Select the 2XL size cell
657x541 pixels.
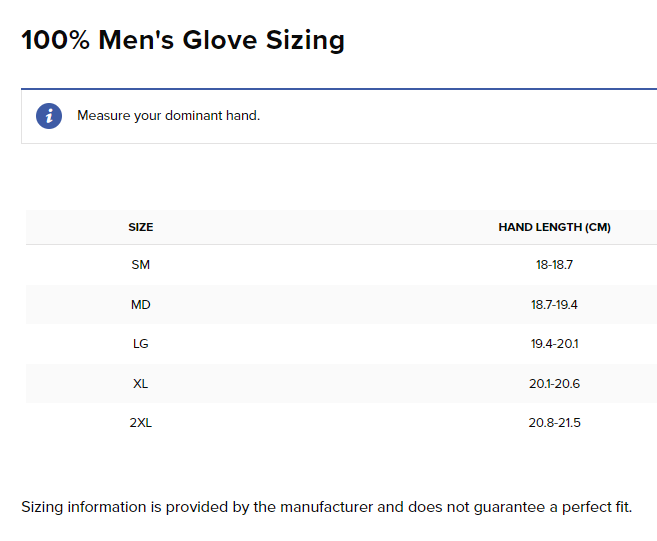point(141,423)
